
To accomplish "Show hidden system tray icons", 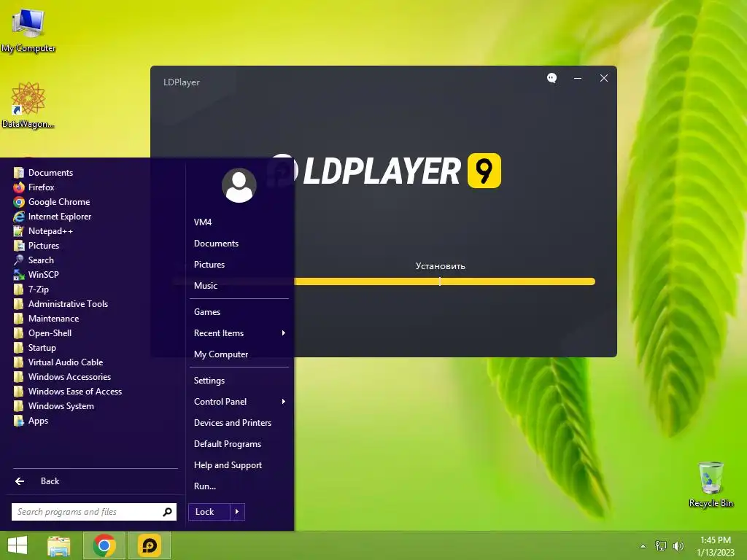I will (x=643, y=546).
